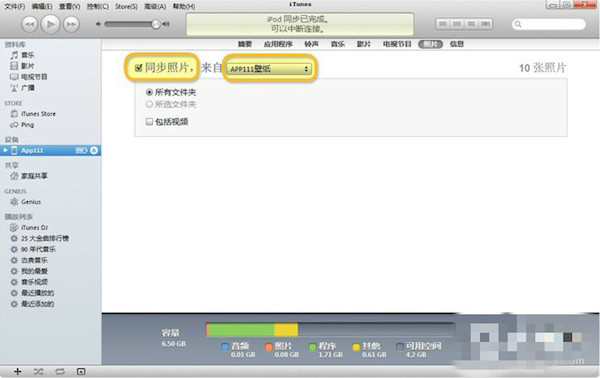The height and width of the screenshot is (378, 600).
Task: Click the search magnifier icon
Action: (518, 24)
